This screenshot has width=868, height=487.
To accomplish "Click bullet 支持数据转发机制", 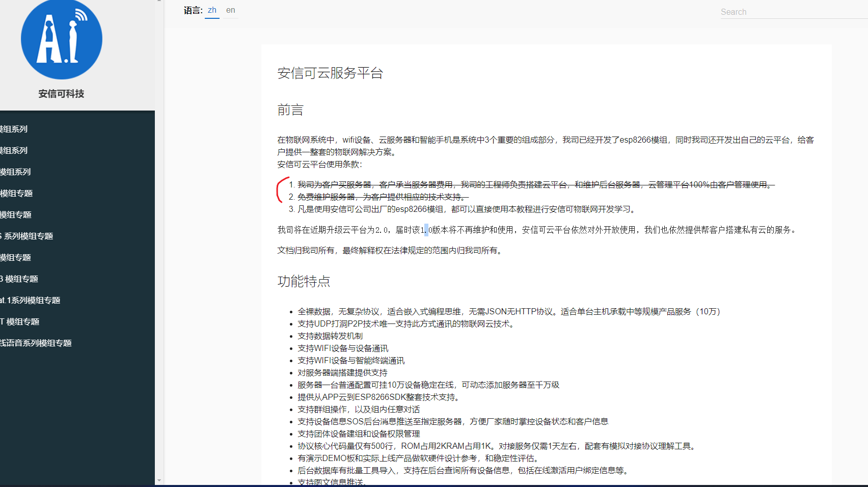I will (x=330, y=336).
